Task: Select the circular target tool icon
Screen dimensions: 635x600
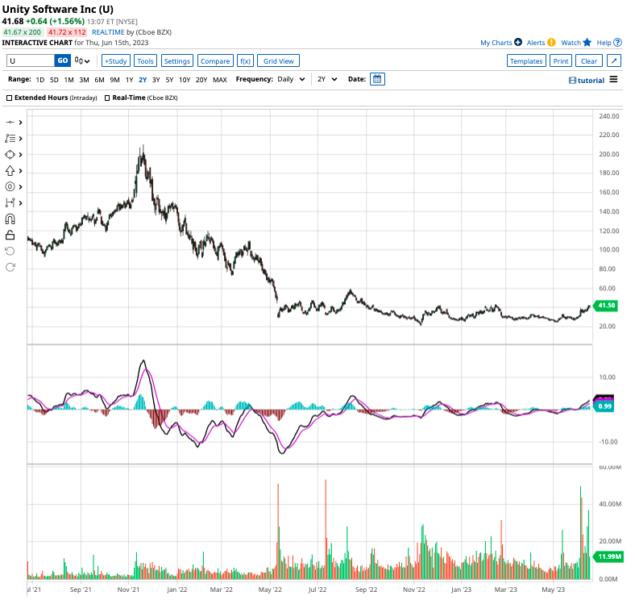Action: click(x=10, y=187)
